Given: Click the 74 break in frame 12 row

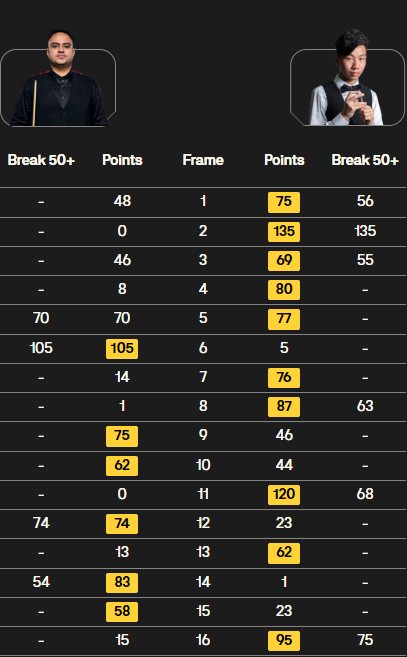Looking at the screenshot, I should [41, 523].
